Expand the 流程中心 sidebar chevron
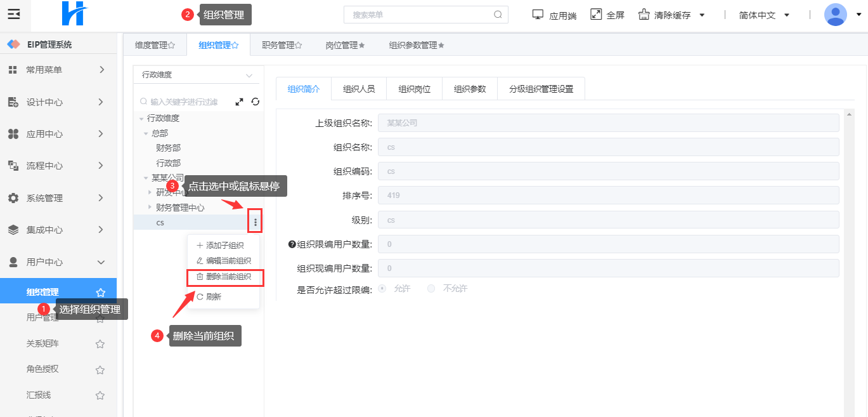The width and height of the screenshot is (868, 417). tap(101, 166)
